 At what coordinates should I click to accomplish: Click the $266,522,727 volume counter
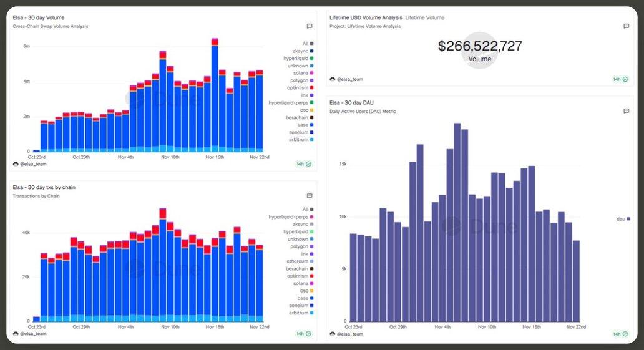(480, 46)
